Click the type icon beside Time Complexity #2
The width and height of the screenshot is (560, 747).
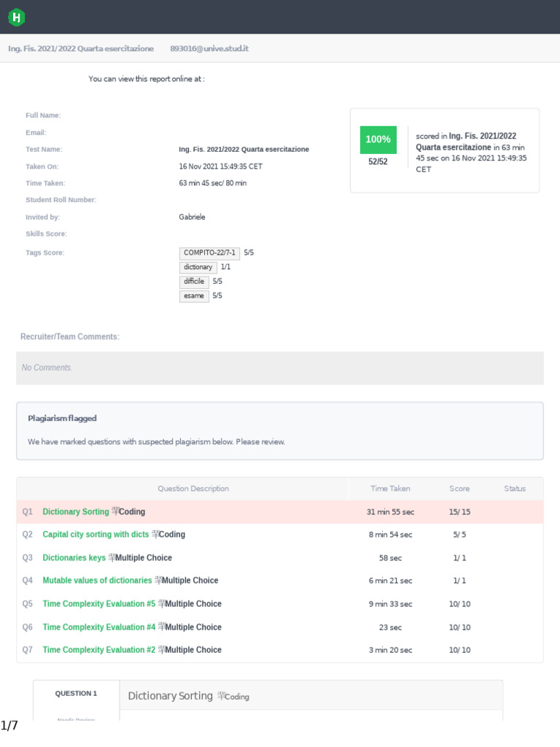[161, 649]
